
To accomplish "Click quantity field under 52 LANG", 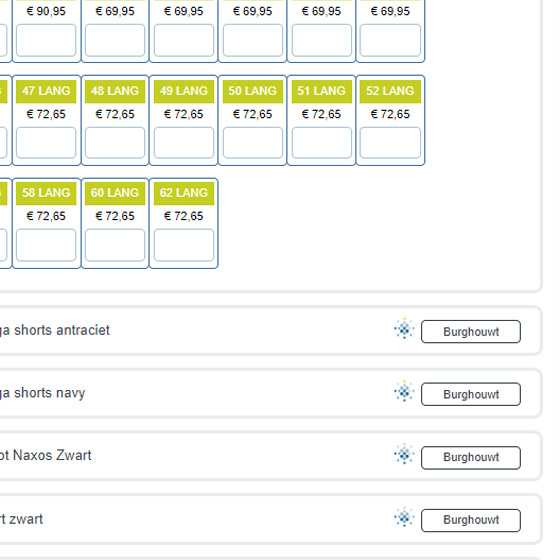I will [390, 142].
